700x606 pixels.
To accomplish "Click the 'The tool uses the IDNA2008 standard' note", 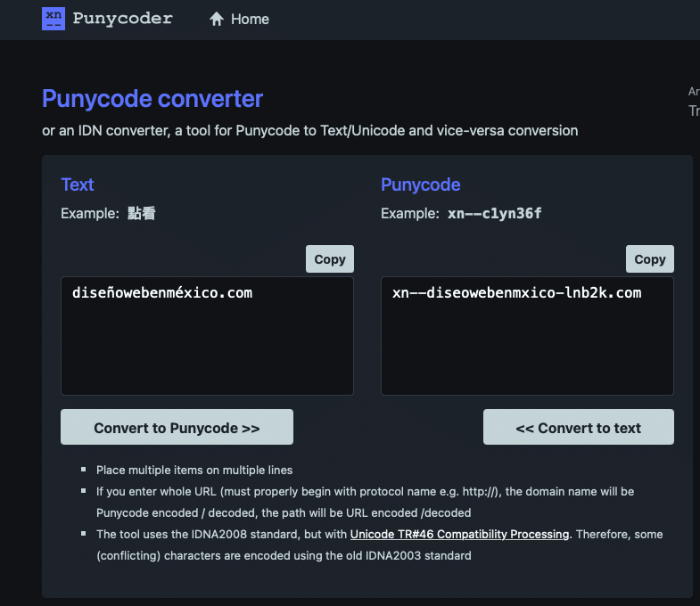I will point(380,545).
